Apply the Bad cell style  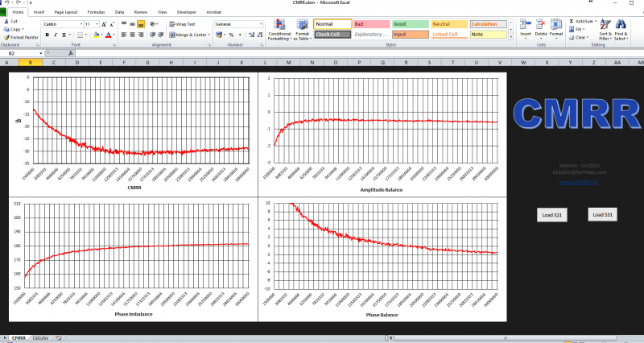point(372,24)
